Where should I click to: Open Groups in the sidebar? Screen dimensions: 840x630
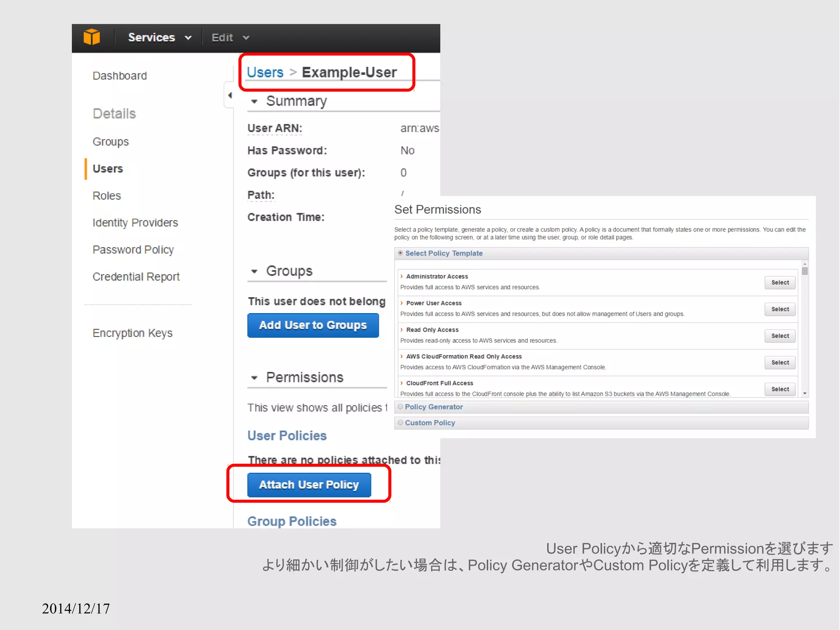click(x=110, y=142)
